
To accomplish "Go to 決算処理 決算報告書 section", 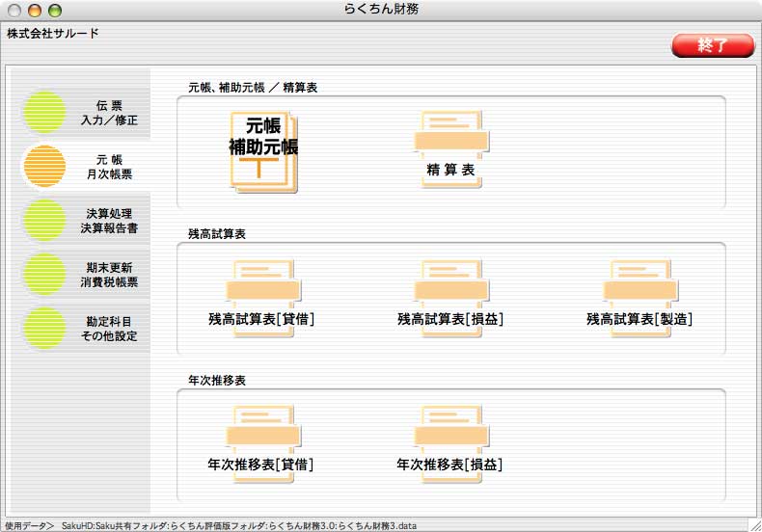I will (x=109, y=221).
